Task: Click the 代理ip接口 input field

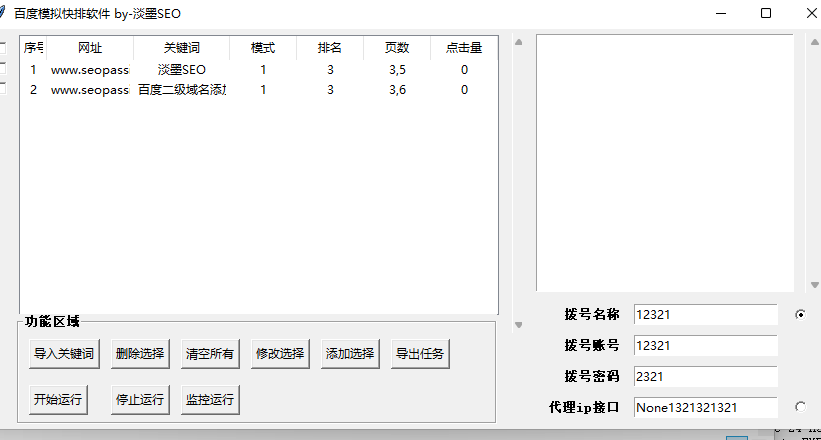Action: (x=705, y=407)
